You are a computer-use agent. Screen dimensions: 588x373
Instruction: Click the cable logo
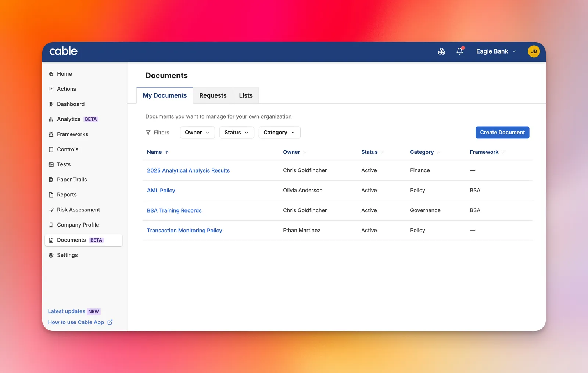(x=63, y=51)
